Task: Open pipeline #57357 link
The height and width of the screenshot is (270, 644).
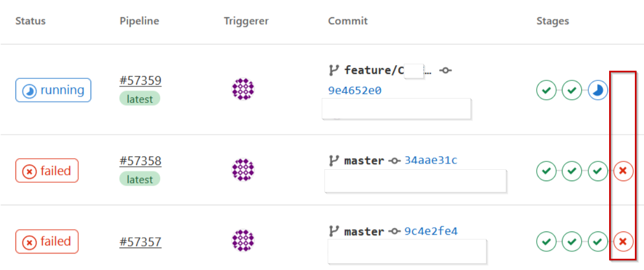Action: [x=140, y=242]
